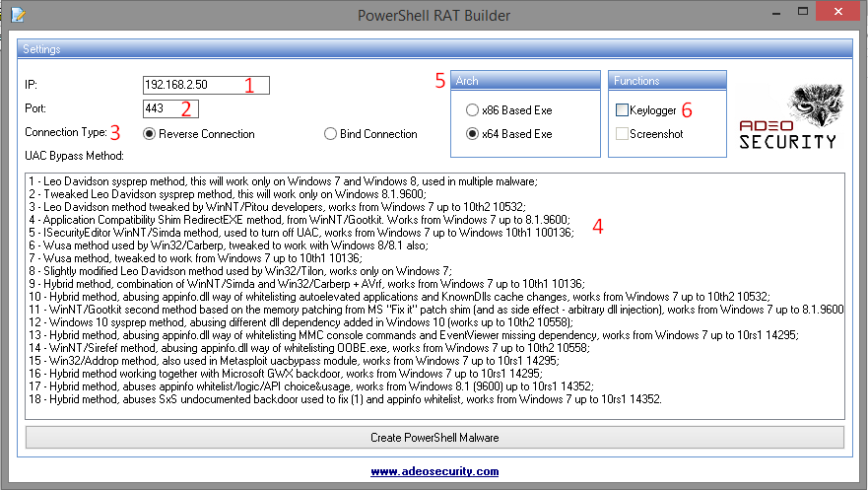Click Create PowerShell Malware button
The width and height of the screenshot is (868, 490).
point(434,438)
